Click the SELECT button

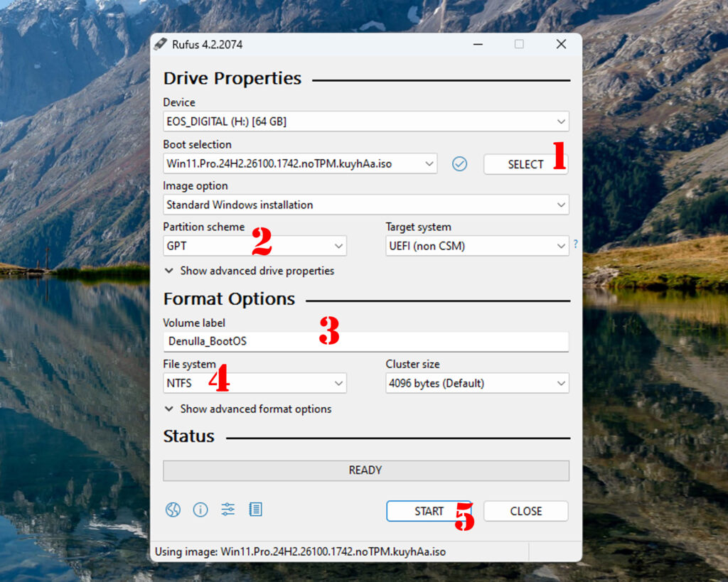[525, 164]
